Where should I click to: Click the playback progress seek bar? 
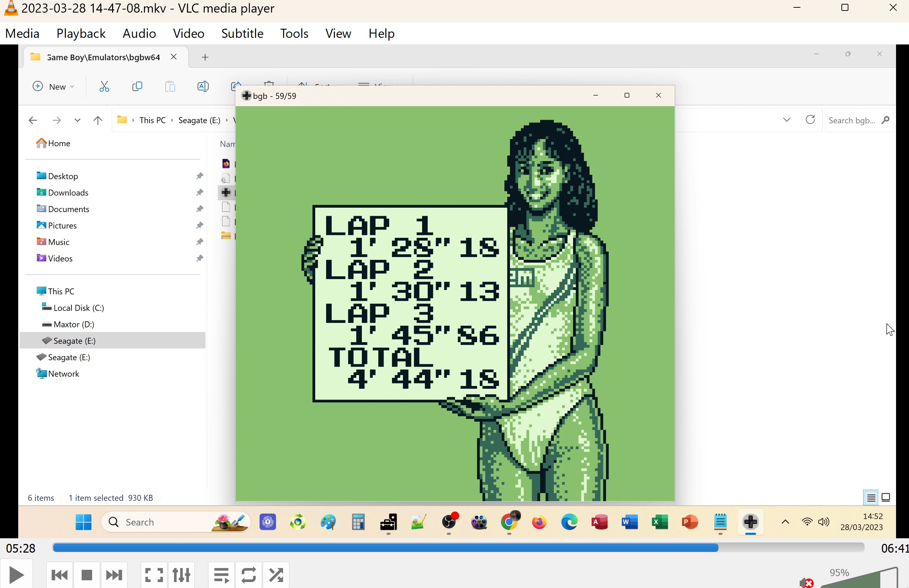pos(458,548)
